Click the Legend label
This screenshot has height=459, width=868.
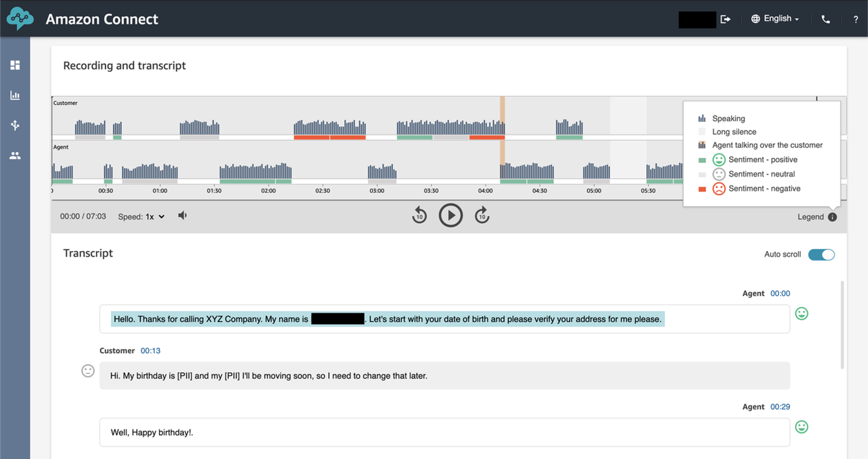click(811, 217)
